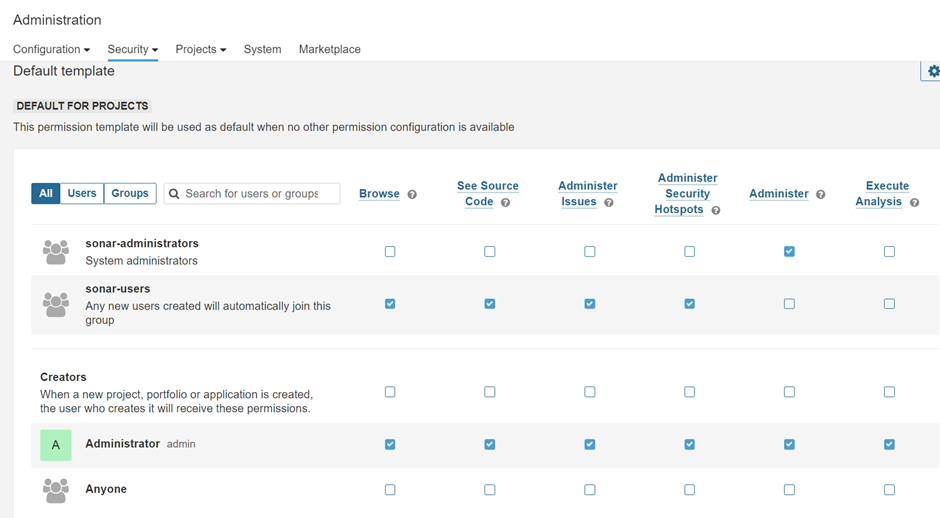Check See Source Code for Creators
Image resolution: width=940 pixels, height=518 pixels.
point(490,392)
